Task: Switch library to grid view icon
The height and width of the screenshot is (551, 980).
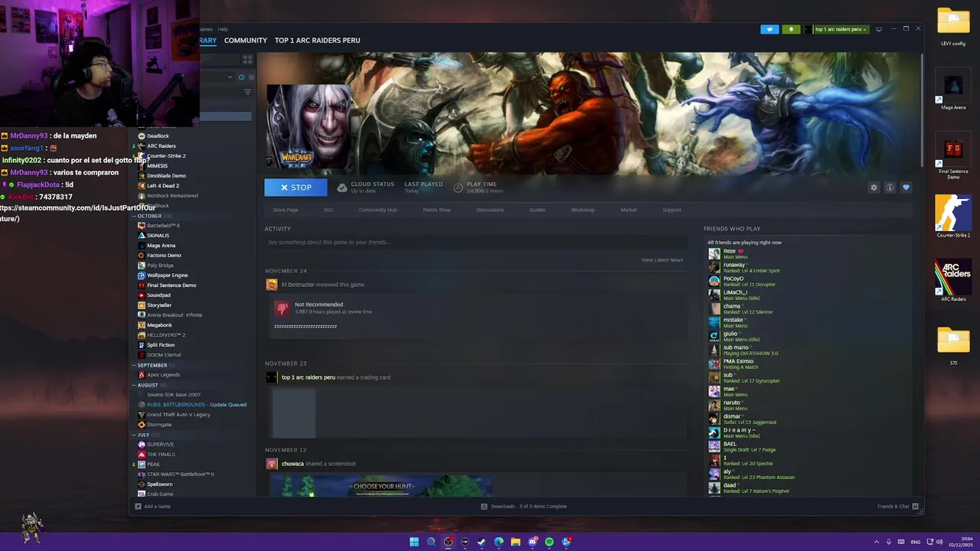Action: point(247,59)
